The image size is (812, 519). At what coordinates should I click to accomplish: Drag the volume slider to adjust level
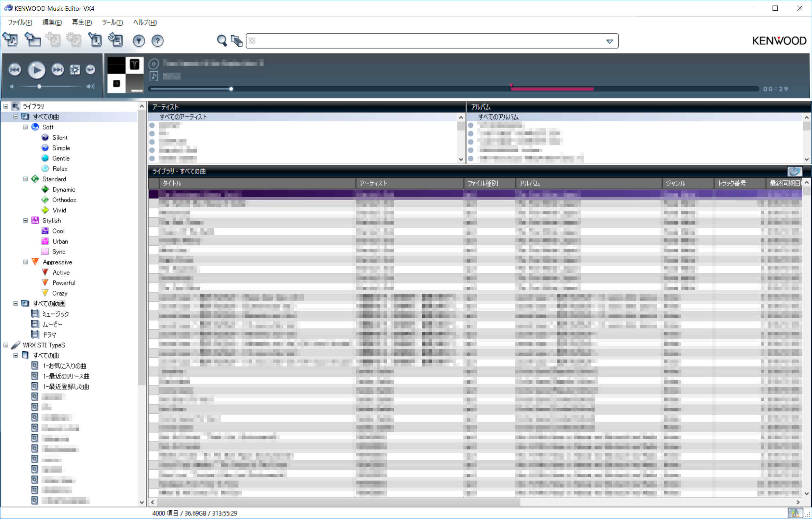[x=39, y=86]
